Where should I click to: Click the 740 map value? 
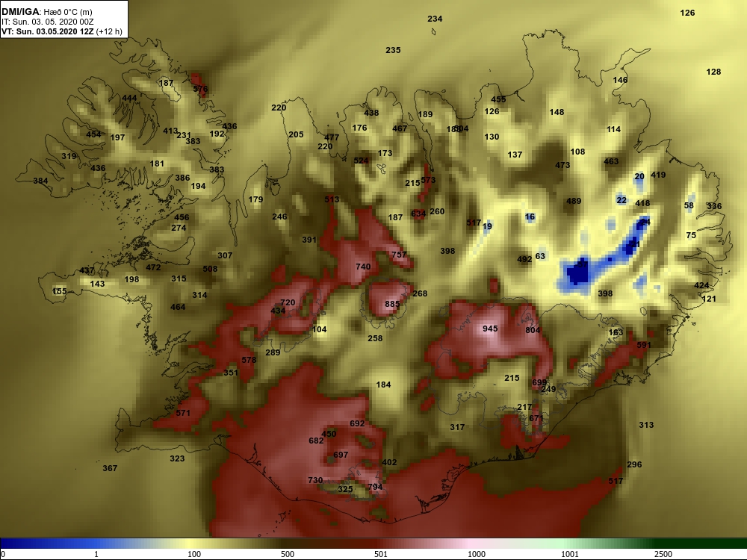(x=363, y=267)
